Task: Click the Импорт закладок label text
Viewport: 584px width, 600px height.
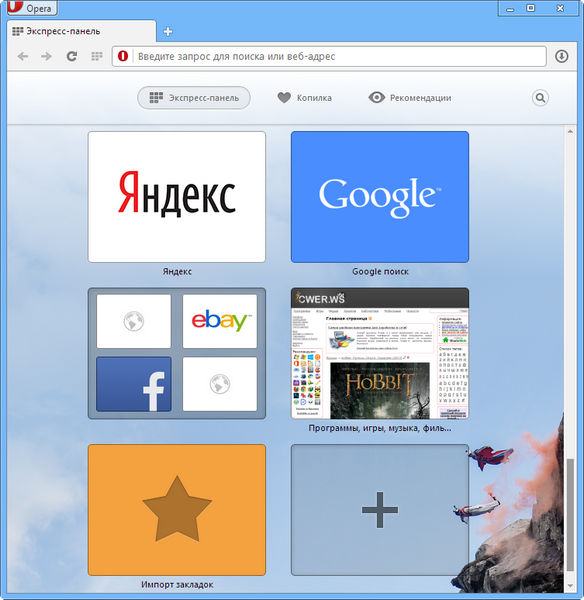Action: [x=177, y=584]
